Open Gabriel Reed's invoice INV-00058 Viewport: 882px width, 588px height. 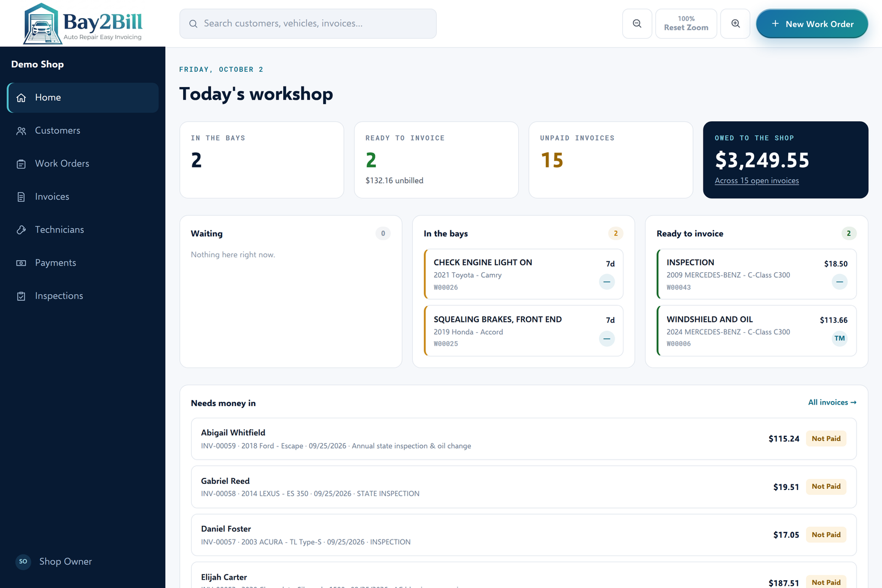524,487
